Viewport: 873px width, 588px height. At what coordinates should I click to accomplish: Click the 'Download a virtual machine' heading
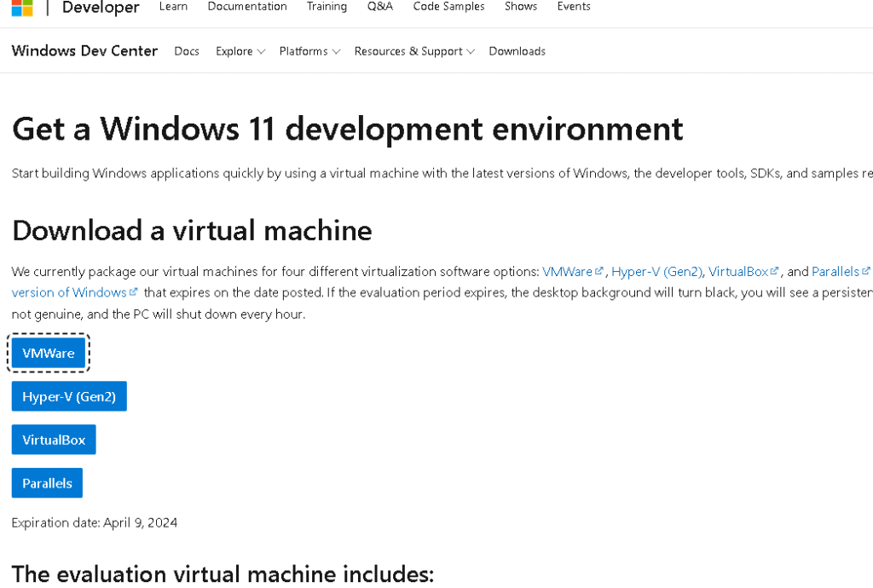click(192, 231)
